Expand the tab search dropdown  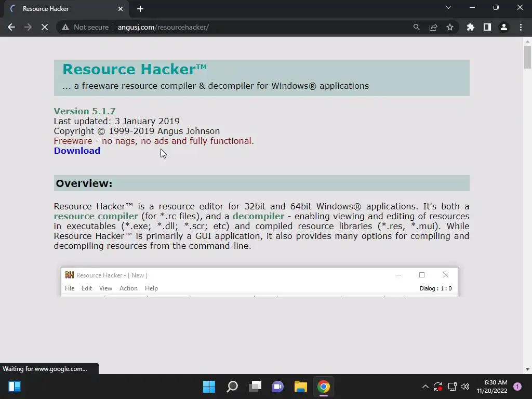448,7
